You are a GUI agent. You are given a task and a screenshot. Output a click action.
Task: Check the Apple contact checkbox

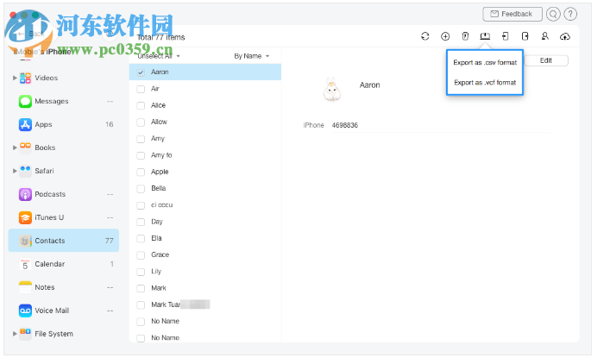(x=141, y=173)
